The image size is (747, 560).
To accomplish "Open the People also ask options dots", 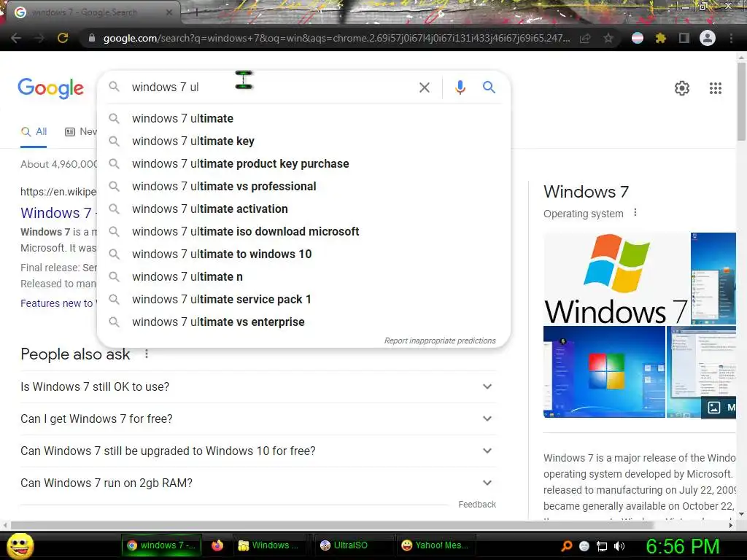I will point(147,354).
